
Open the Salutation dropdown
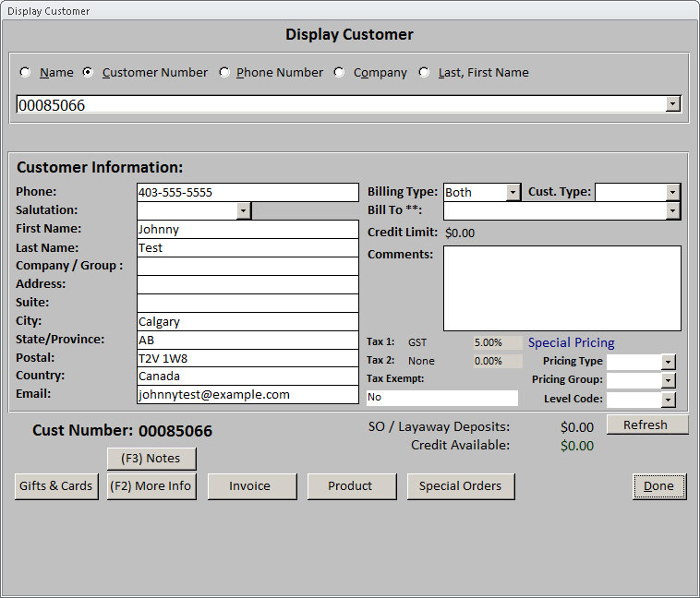(x=243, y=210)
